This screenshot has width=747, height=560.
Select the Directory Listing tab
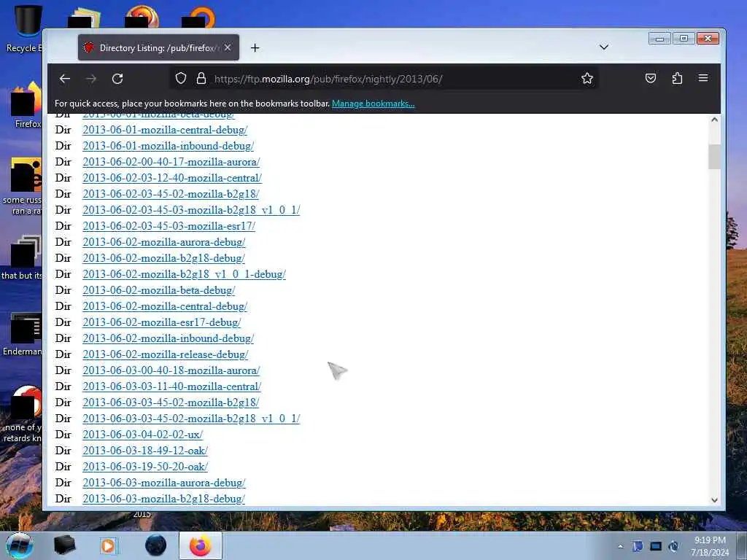(x=158, y=47)
